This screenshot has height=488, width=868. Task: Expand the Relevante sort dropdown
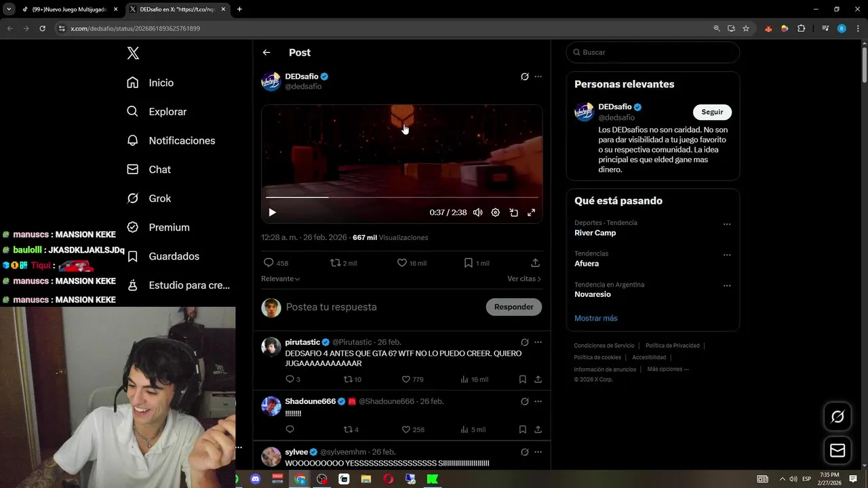(281, 279)
